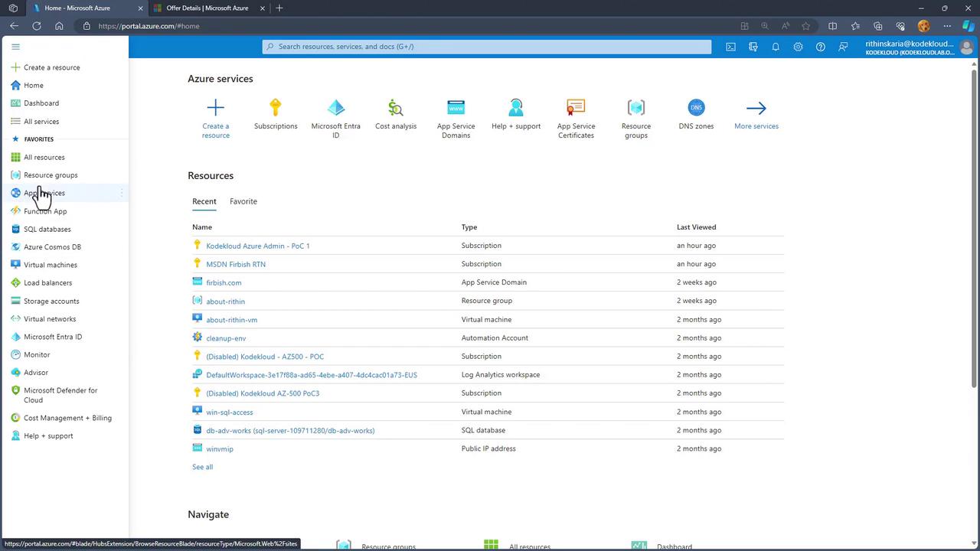Image resolution: width=980 pixels, height=551 pixels.
Task: Select Virtual machines in the sidebar
Action: click(51, 265)
